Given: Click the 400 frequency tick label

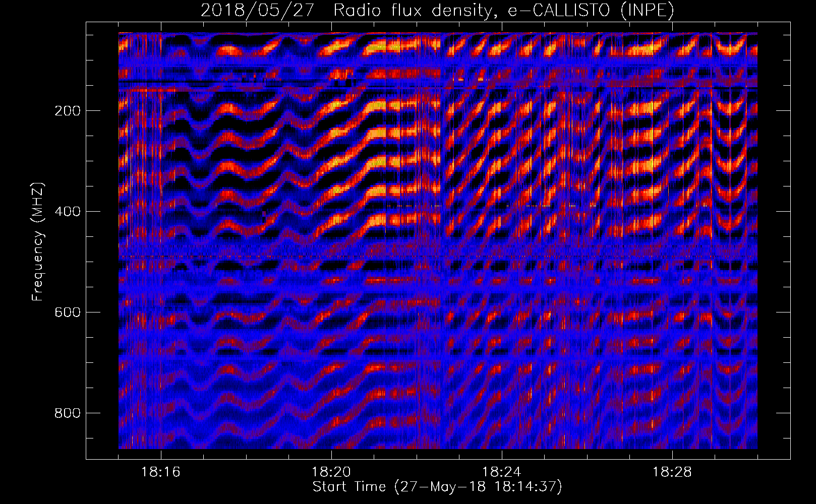Looking at the screenshot, I should click(x=68, y=212).
